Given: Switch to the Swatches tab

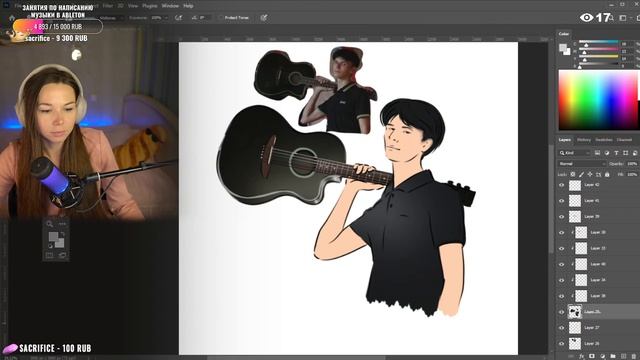Looking at the screenshot, I should [604, 140].
